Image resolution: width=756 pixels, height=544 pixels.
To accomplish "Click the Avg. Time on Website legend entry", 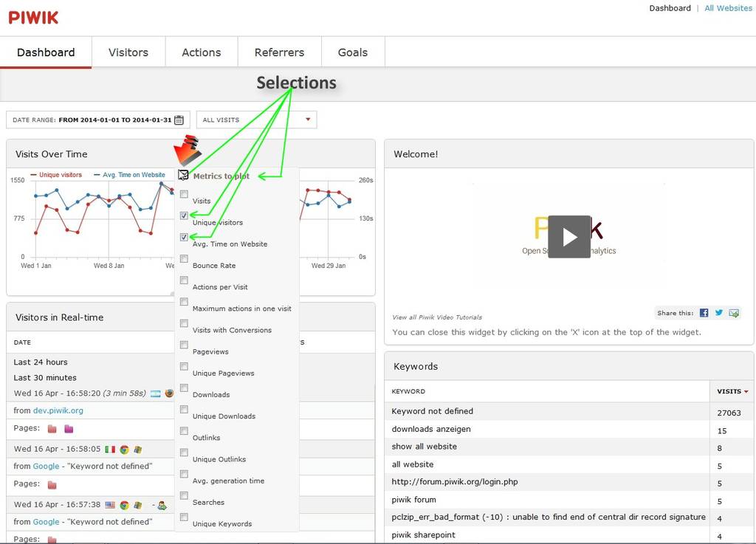I will pos(129,175).
